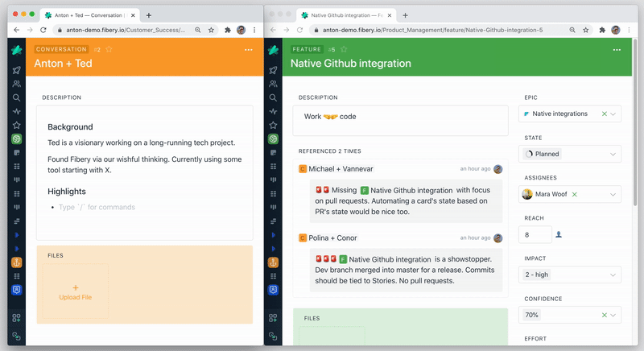Open the people icon in right window sidebar

274,84
